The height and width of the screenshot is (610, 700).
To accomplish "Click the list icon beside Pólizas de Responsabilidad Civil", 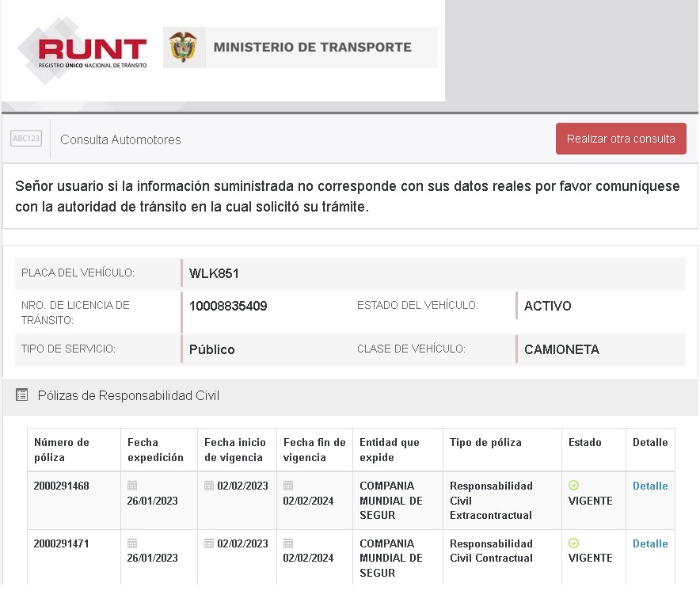I will [22, 395].
